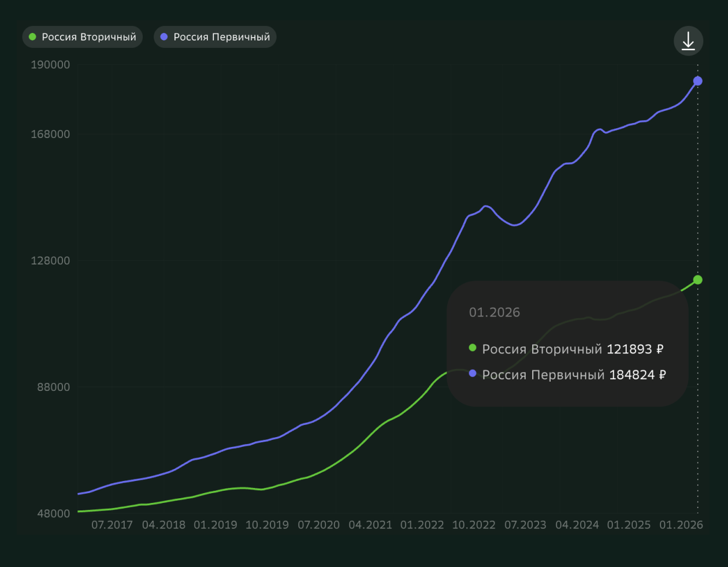Screen dimensions: 728x567
Task: Click the download chart icon
Action: point(688,41)
